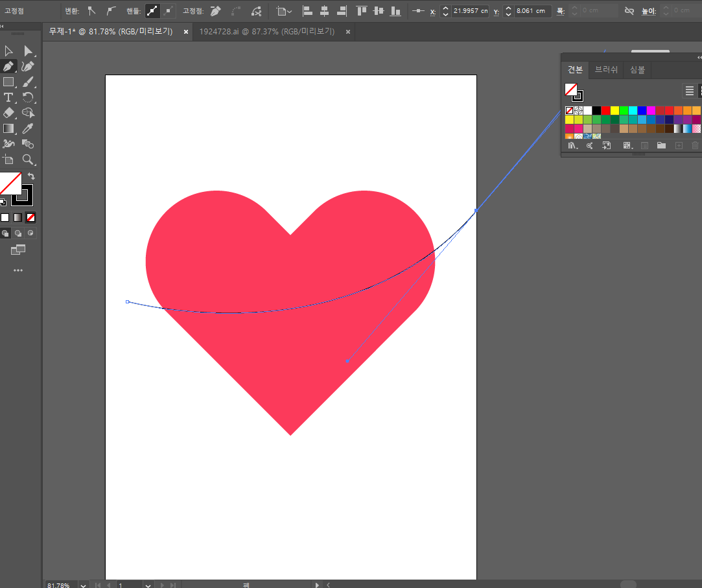
Task: Align vertical top in control bar
Action: pyautogui.click(x=362, y=11)
